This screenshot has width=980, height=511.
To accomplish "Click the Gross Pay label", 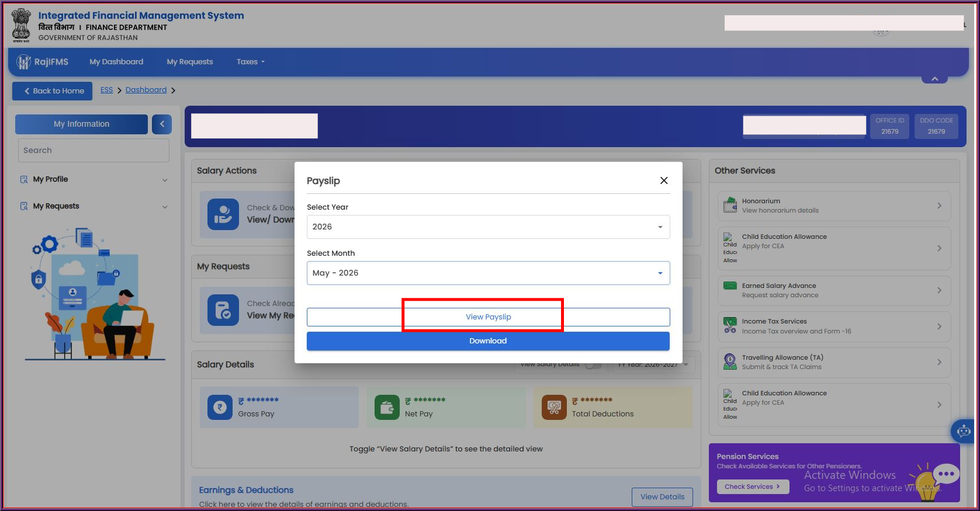I will coord(256,414).
